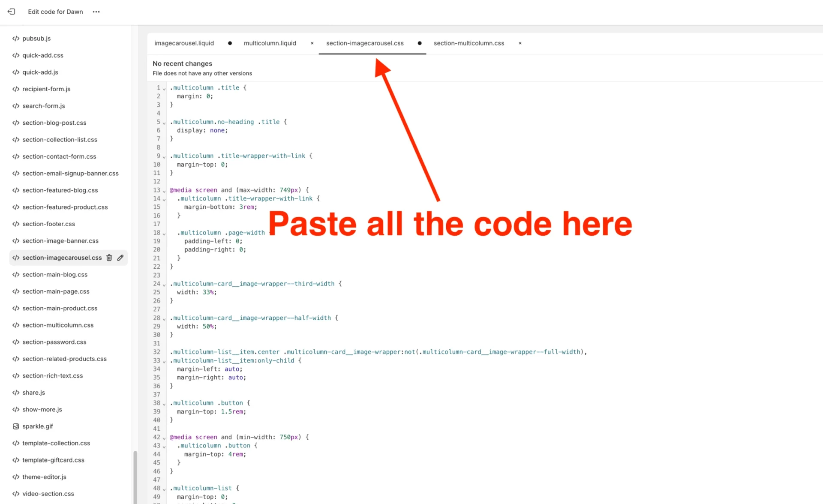Open the section-multicolumn.css tab

[x=469, y=43]
